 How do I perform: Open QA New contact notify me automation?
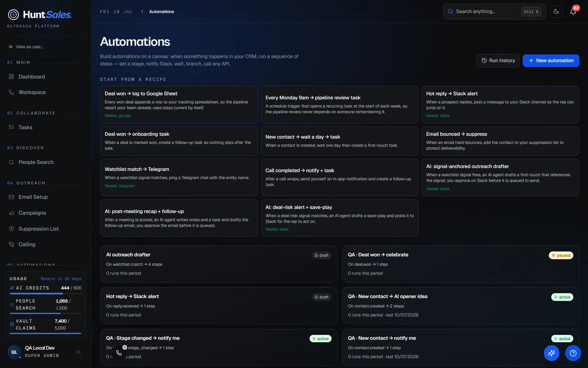[460, 347]
